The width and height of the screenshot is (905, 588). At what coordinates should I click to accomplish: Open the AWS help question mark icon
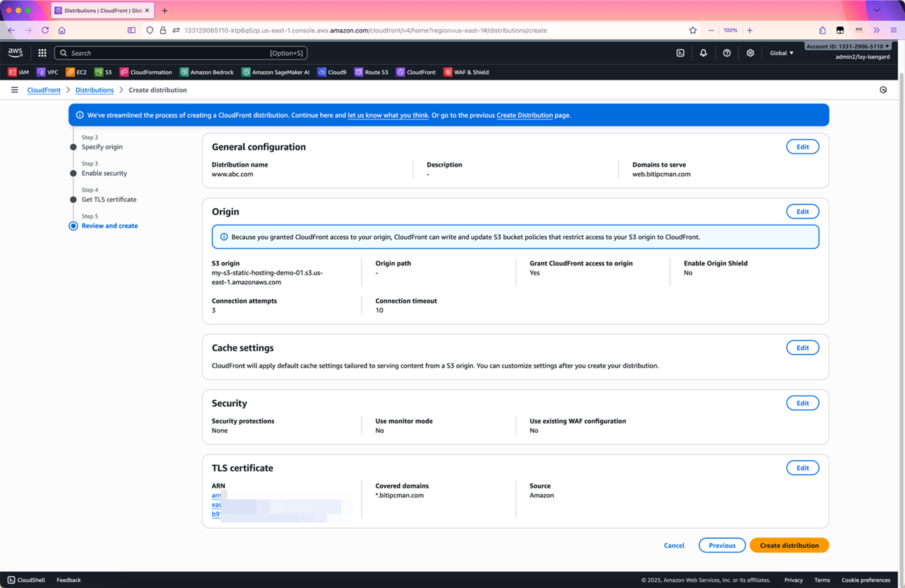726,53
